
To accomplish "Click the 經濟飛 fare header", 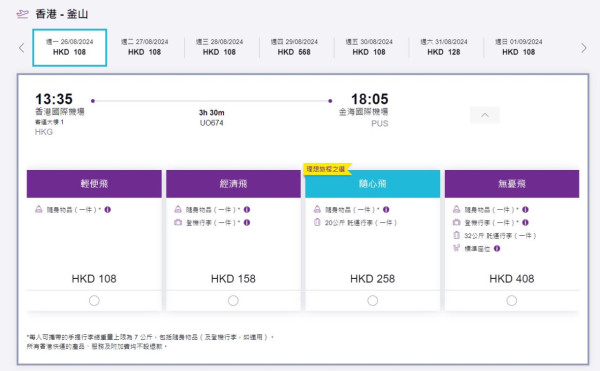I will point(233,184).
